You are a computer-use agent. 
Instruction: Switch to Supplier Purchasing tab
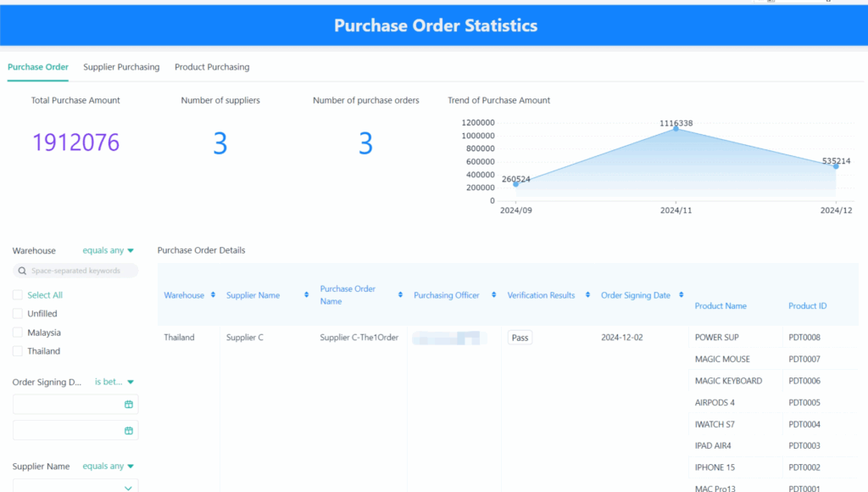[x=121, y=67]
